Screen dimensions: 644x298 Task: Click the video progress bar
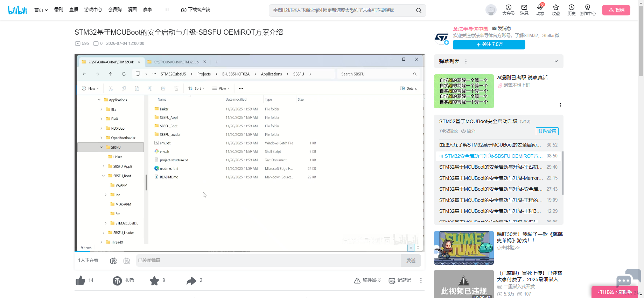[x=250, y=251]
